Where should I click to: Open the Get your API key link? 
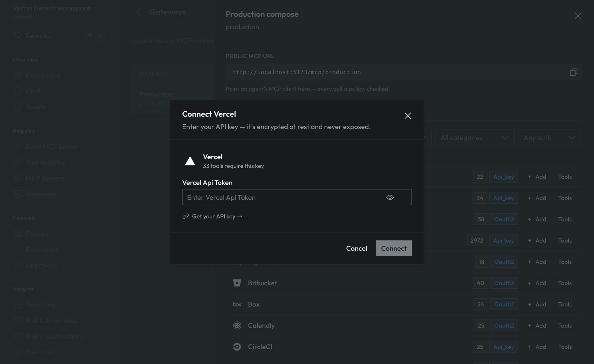pos(212,216)
